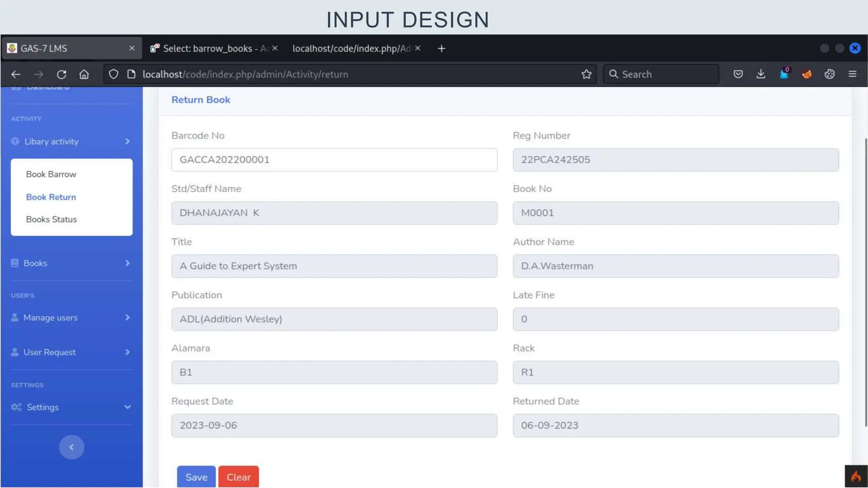868x488 pixels.
Task: Click the Save button
Action: click(x=196, y=477)
